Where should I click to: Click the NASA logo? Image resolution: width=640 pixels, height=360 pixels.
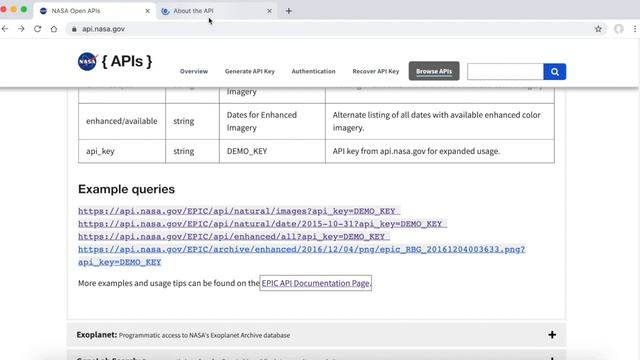(x=87, y=62)
